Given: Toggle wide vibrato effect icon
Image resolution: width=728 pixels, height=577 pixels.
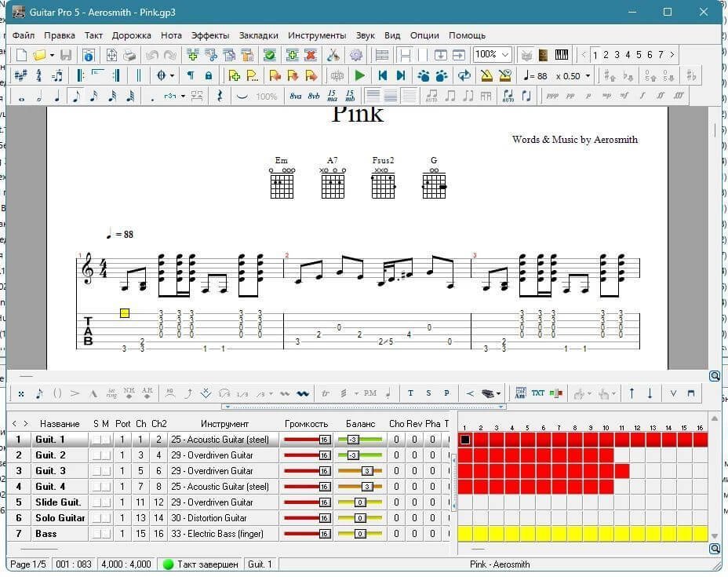Looking at the screenshot, I should [303, 394].
